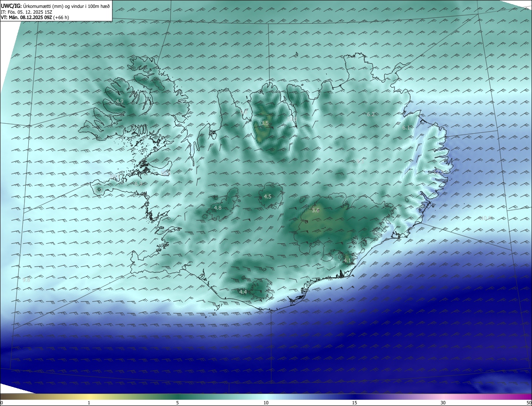Click the 9.8 value over the western sea
Image resolution: width=532 pixels, height=406 pixels.
26,280
